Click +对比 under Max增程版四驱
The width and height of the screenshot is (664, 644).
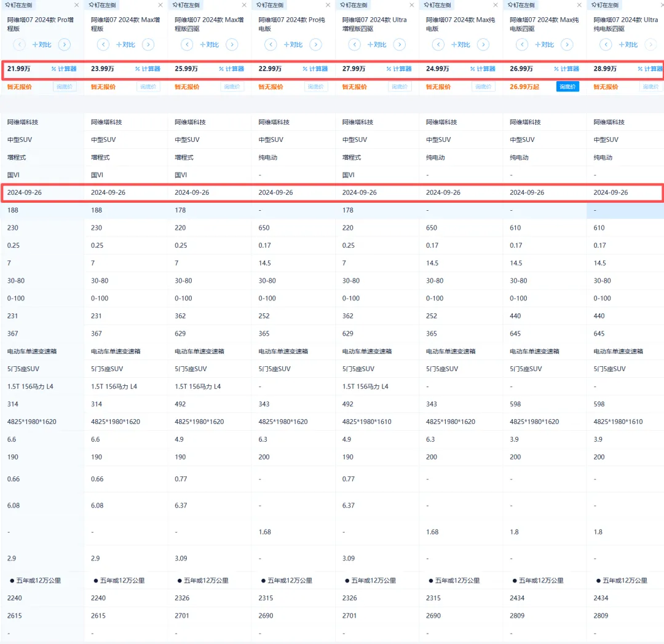(x=210, y=44)
